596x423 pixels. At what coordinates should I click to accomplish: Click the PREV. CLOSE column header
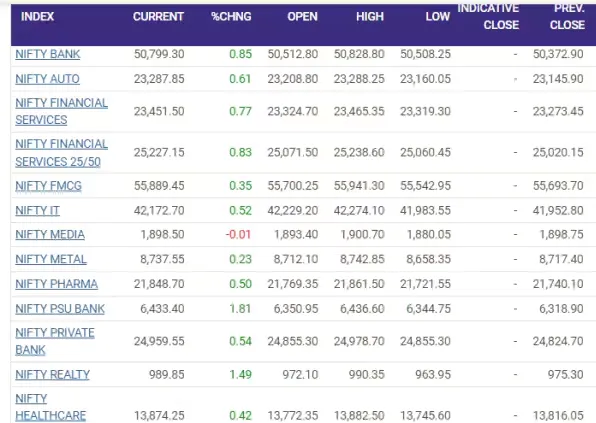(x=567, y=17)
